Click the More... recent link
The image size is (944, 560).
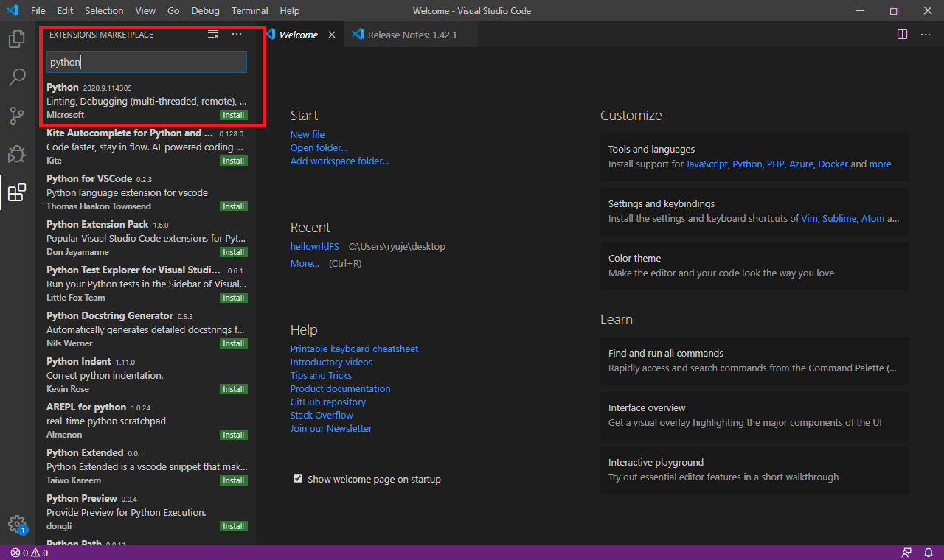pos(305,263)
